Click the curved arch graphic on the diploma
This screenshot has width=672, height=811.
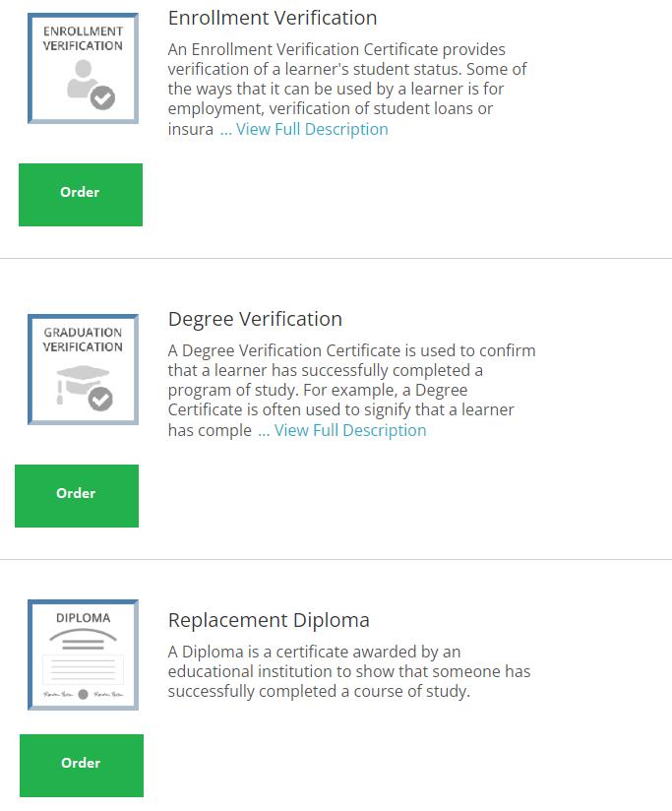click(83, 635)
